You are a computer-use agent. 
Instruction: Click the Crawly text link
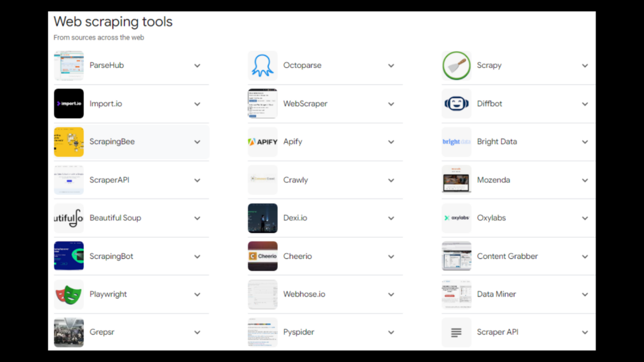coord(296,180)
